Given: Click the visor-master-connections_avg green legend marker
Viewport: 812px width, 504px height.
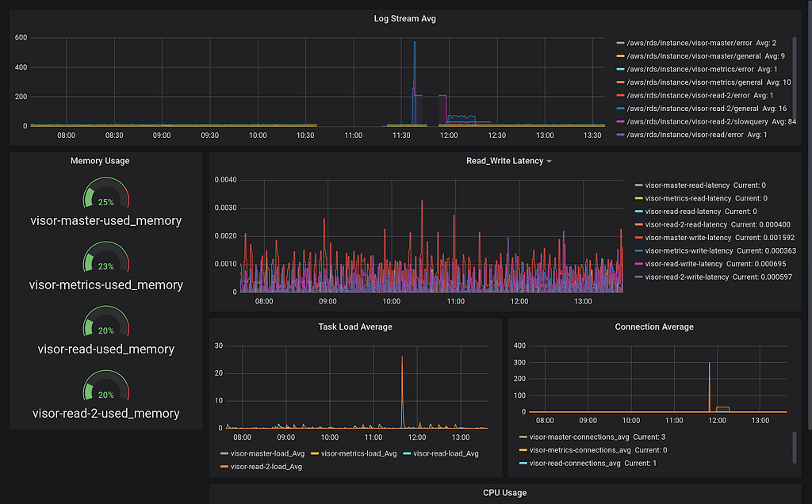Looking at the screenshot, I should coord(523,437).
